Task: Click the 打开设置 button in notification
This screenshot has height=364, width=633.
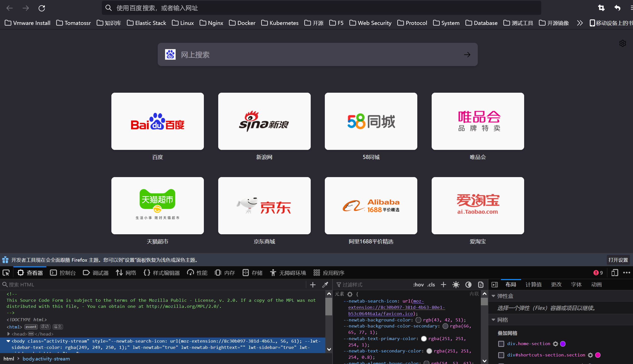Action: click(x=618, y=260)
